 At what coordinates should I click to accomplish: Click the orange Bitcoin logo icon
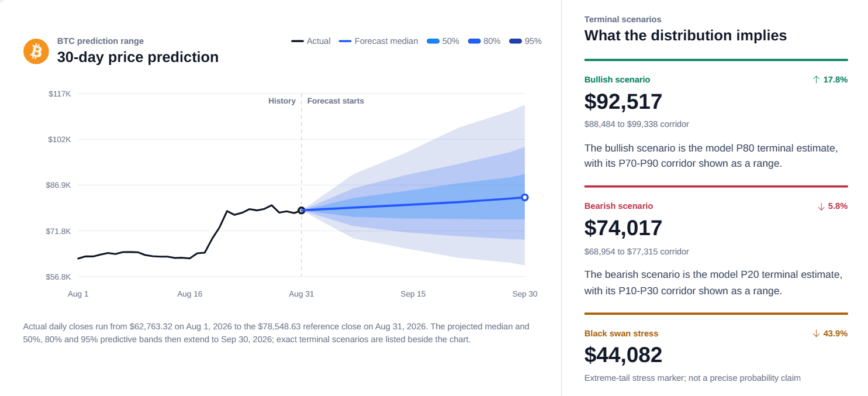point(36,51)
